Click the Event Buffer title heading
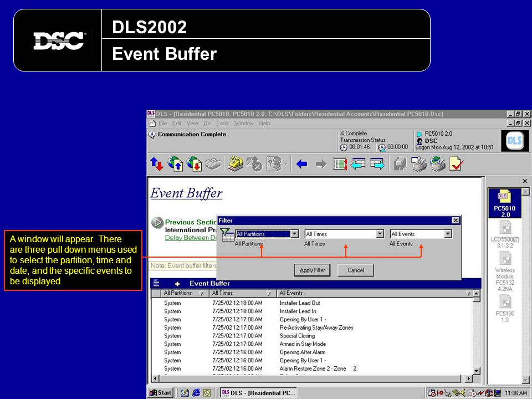 (x=186, y=193)
